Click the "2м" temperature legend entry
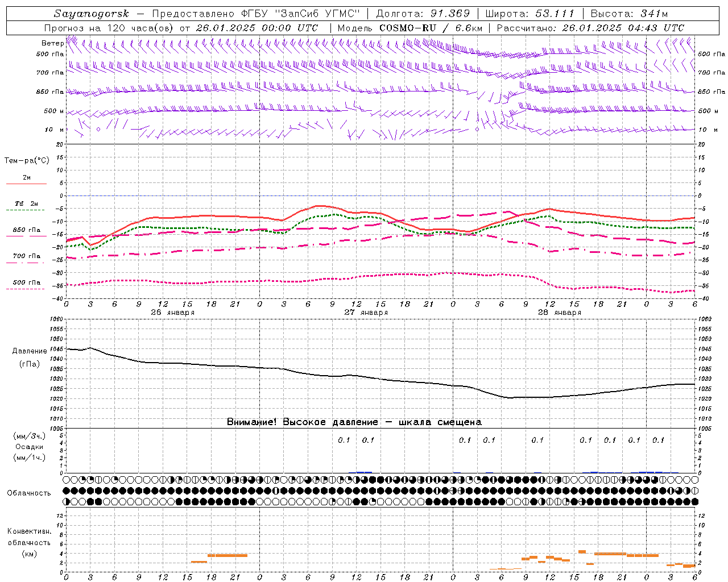The image size is (728, 582). (27, 178)
